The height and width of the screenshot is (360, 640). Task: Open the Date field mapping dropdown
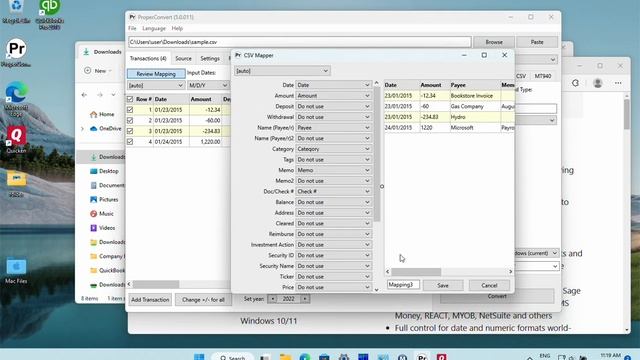[x=333, y=85]
